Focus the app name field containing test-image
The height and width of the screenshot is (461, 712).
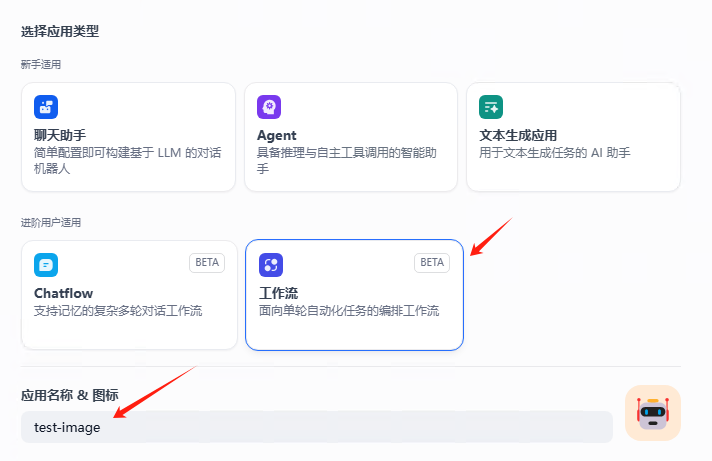[x=316, y=427]
